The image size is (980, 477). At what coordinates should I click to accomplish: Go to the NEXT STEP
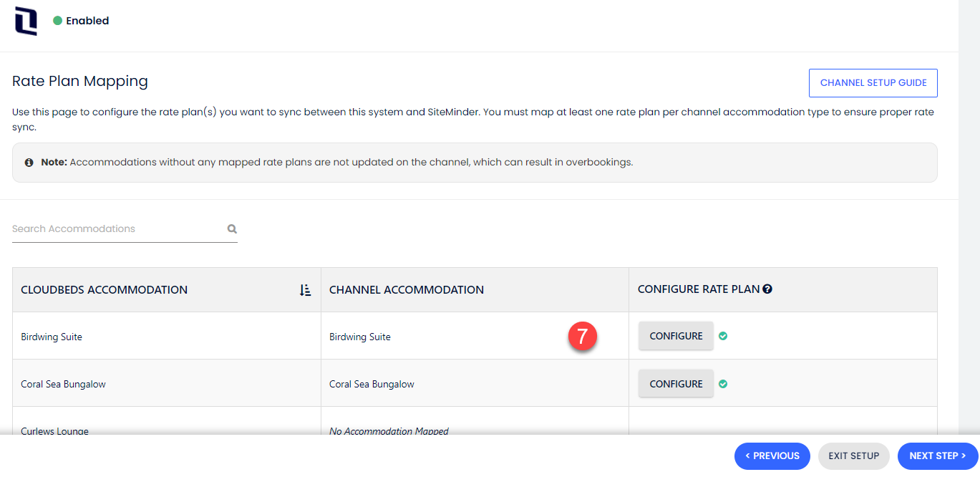[x=937, y=456]
